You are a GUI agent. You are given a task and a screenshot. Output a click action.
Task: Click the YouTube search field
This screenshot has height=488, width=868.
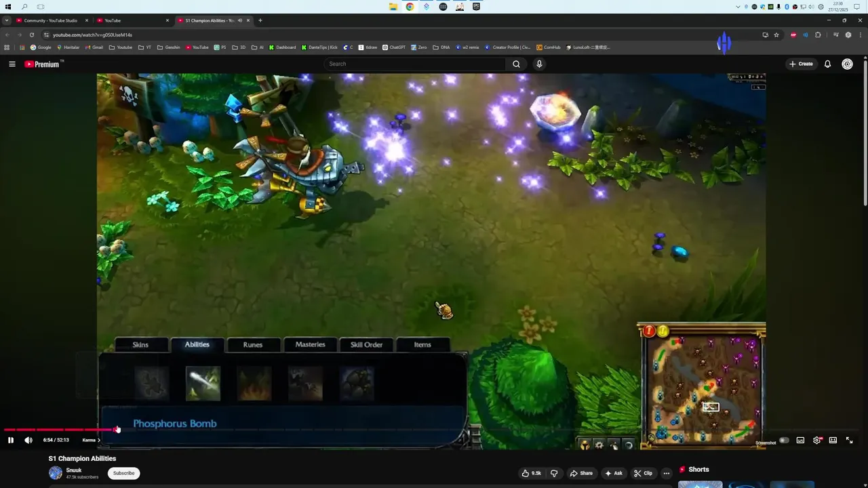[x=414, y=64]
